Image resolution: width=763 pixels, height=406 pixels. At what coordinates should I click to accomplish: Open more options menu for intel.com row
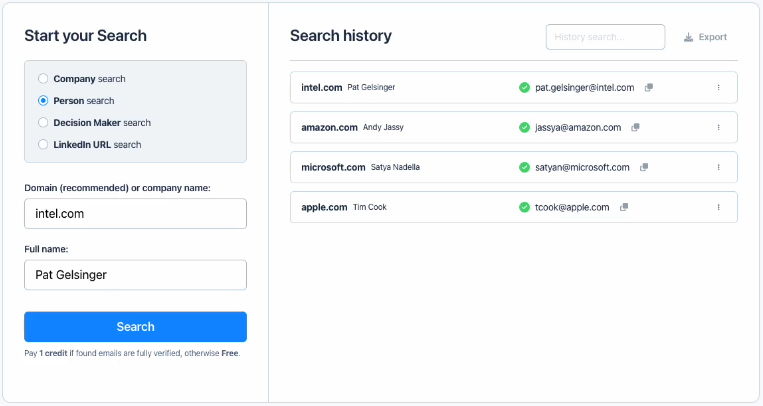[718, 88]
